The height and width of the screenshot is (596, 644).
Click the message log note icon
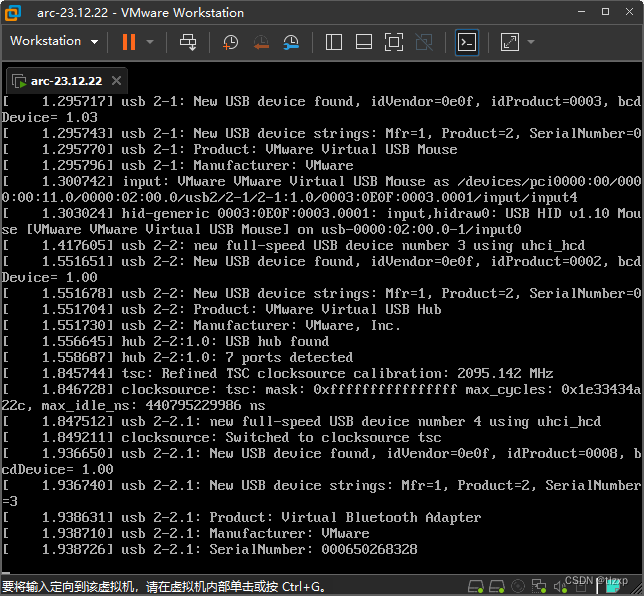pos(612,587)
